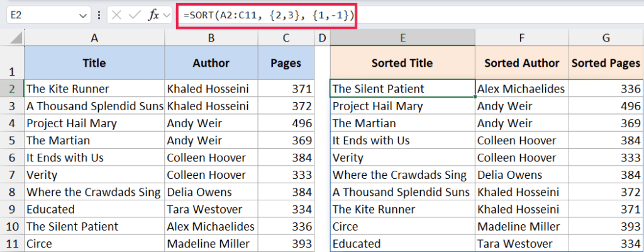This screenshot has width=644, height=252.
Task: Open the Name Box dropdown arrow
Action: (x=82, y=16)
